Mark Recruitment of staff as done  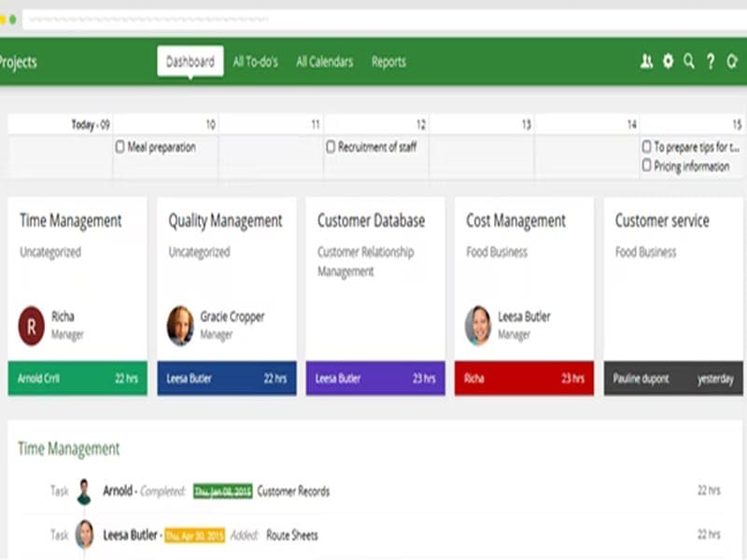pos(330,147)
